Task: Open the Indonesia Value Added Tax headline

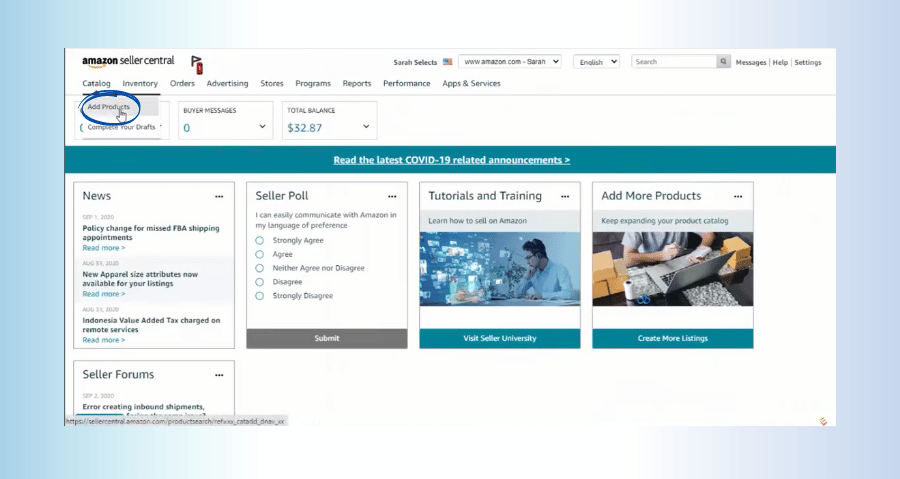Action: coord(151,325)
